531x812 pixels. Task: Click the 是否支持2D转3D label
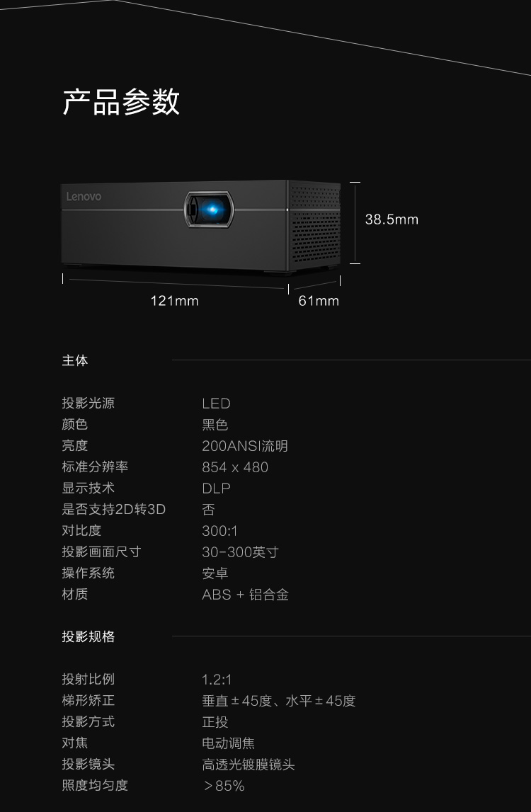113,510
